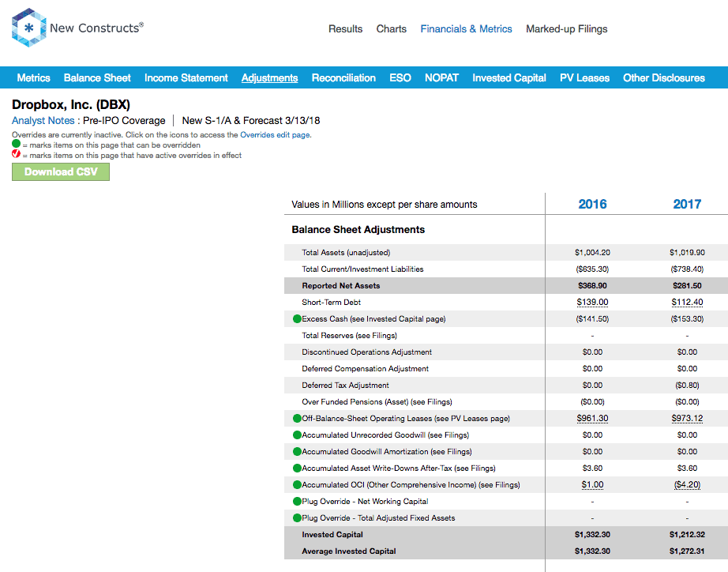The image size is (728, 572).
Task: Switch to the Reconciliation tab
Action: 343,77
